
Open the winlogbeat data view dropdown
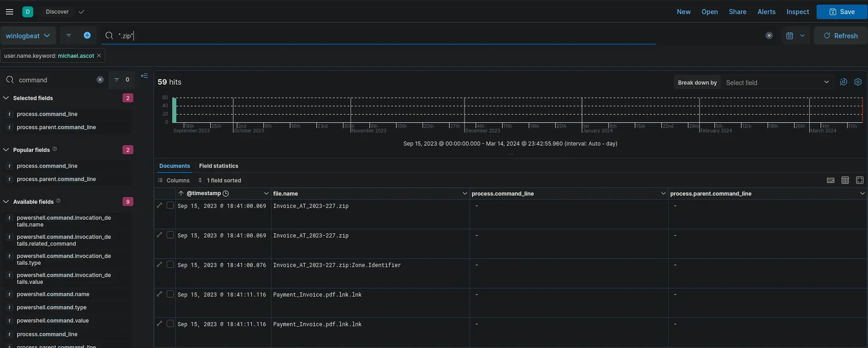pyautogui.click(x=28, y=35)
